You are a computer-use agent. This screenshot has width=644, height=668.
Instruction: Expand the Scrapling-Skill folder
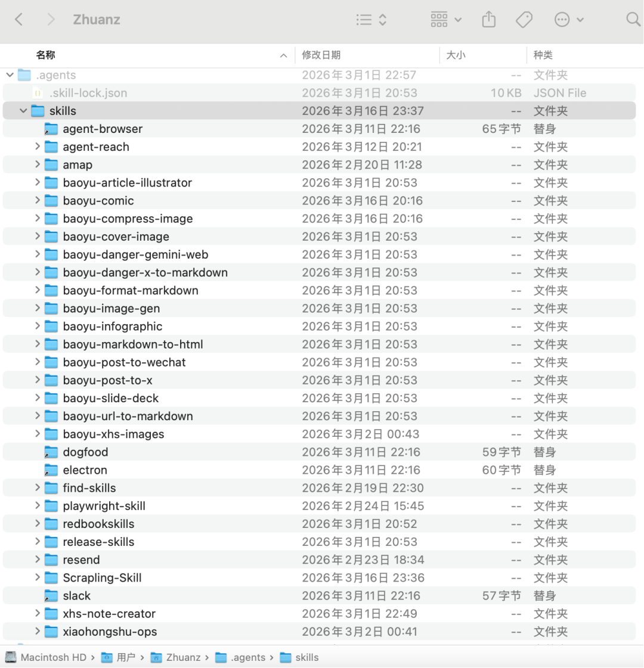pos(37,578)
